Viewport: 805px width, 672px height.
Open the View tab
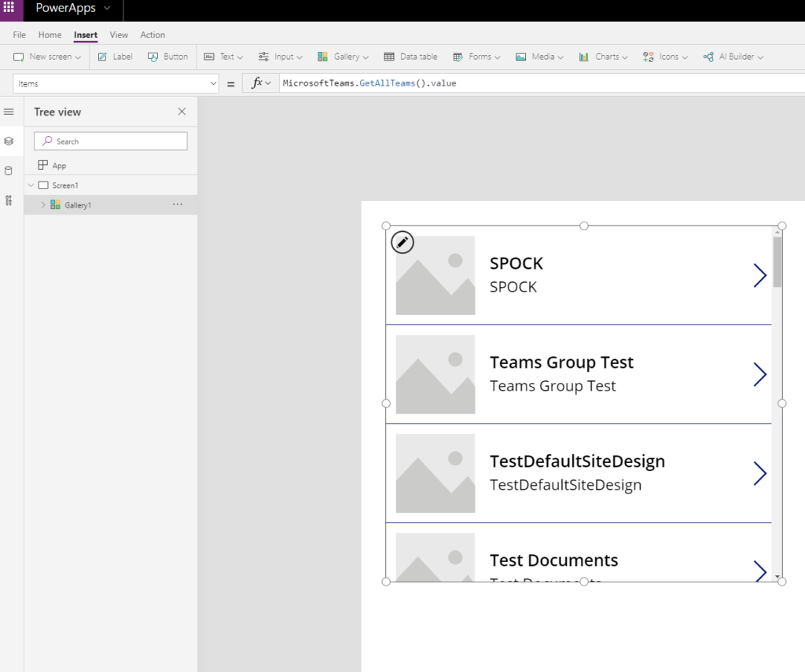pos(119,35)
